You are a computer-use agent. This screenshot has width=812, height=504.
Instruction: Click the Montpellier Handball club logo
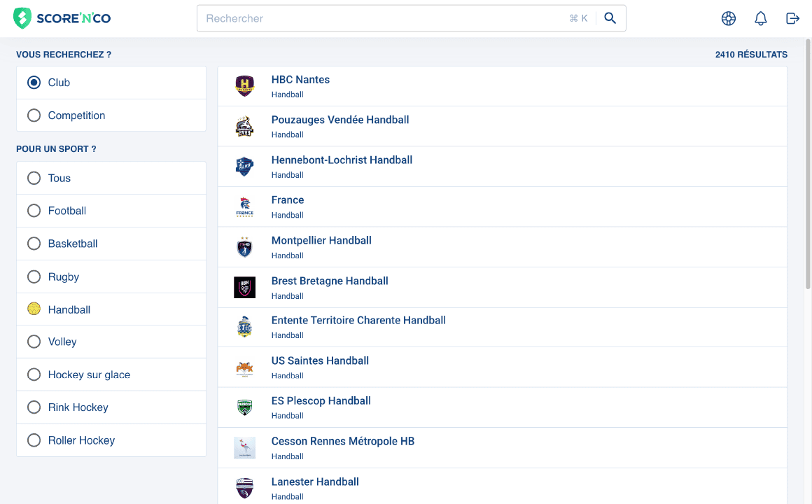[244, 246]
